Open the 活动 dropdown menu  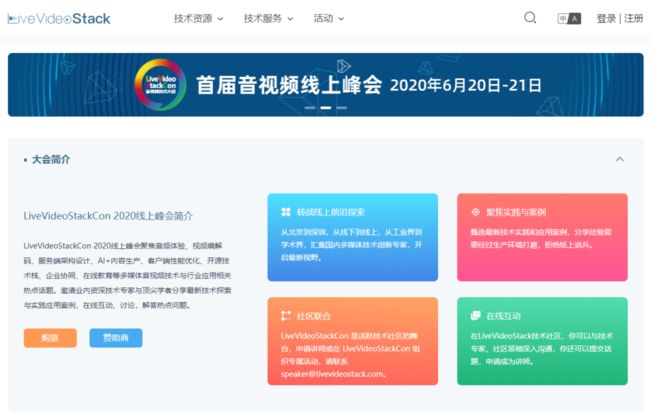click(x=329, y=19)
